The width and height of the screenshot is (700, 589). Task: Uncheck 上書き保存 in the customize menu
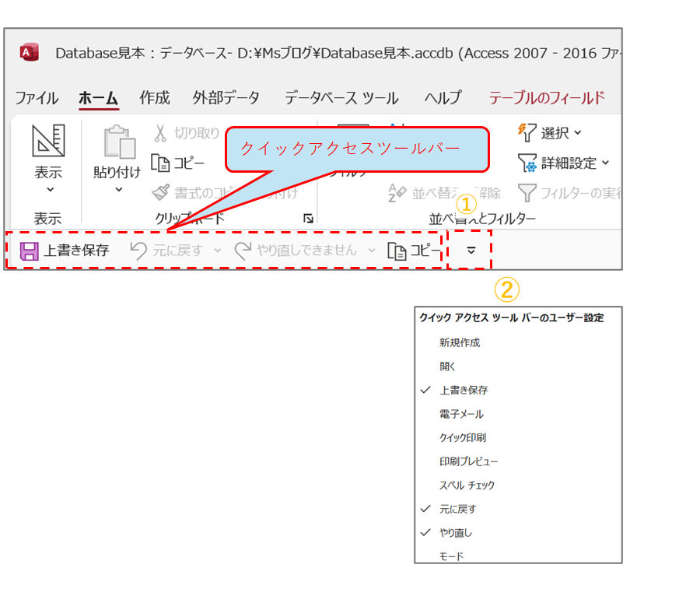[x=464, y=390]
